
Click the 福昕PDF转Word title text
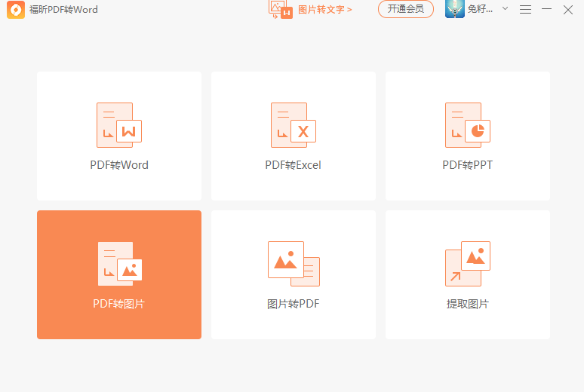(x=63, y=10)
